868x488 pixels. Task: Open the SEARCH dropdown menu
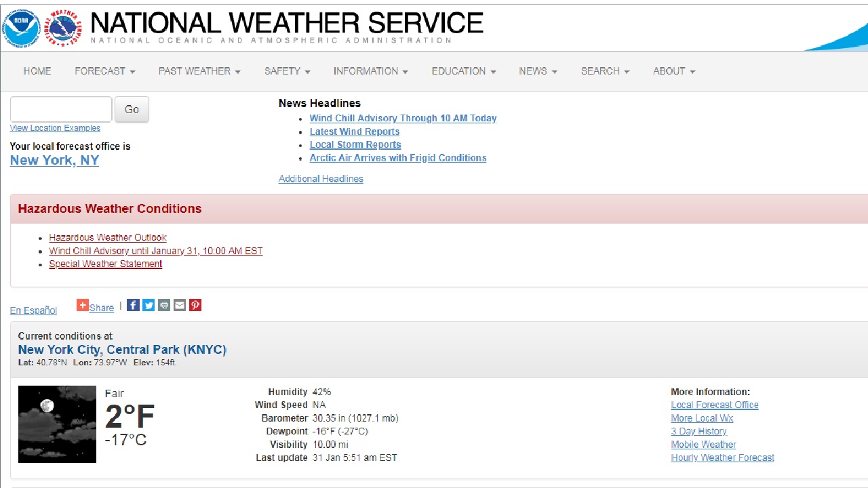[605, 71]
